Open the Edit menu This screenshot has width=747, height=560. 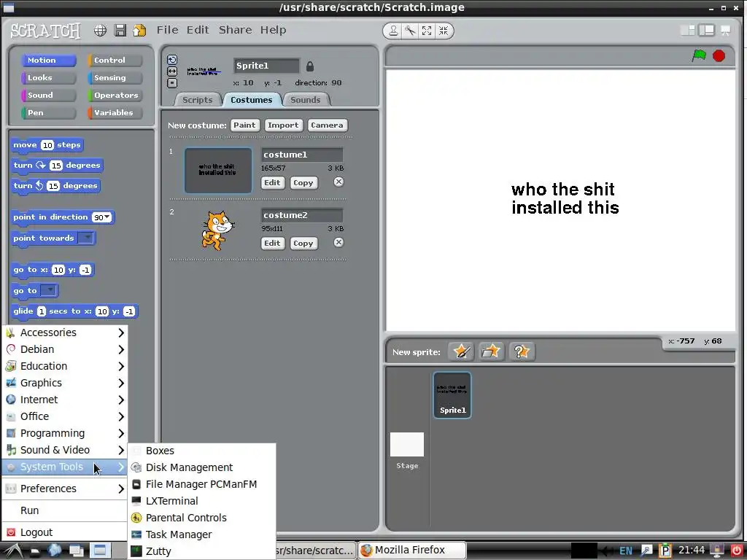pyautogui.click(x=198, y=30)
